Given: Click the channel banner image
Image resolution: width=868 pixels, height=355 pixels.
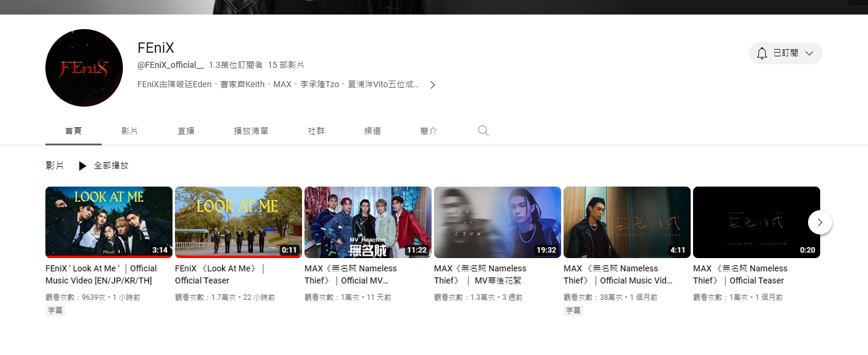Looking at the screenshot, I should (434, 7).
